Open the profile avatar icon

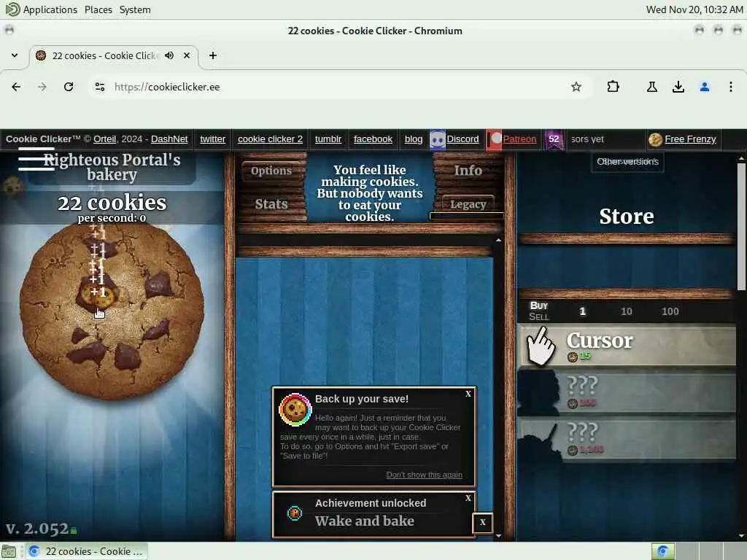tap(705, 87)
